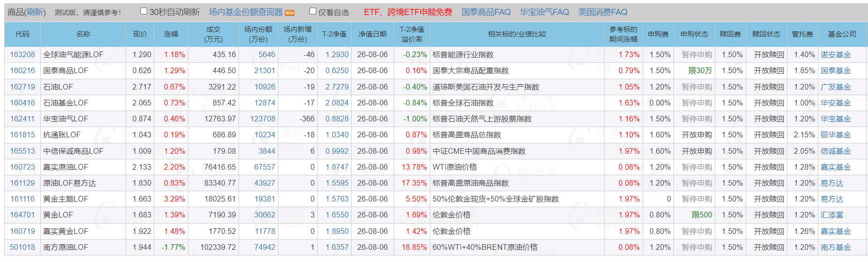Sort by 管托费 column header
Viewport: 868px width, 262px height.
[x=802, y=34]
